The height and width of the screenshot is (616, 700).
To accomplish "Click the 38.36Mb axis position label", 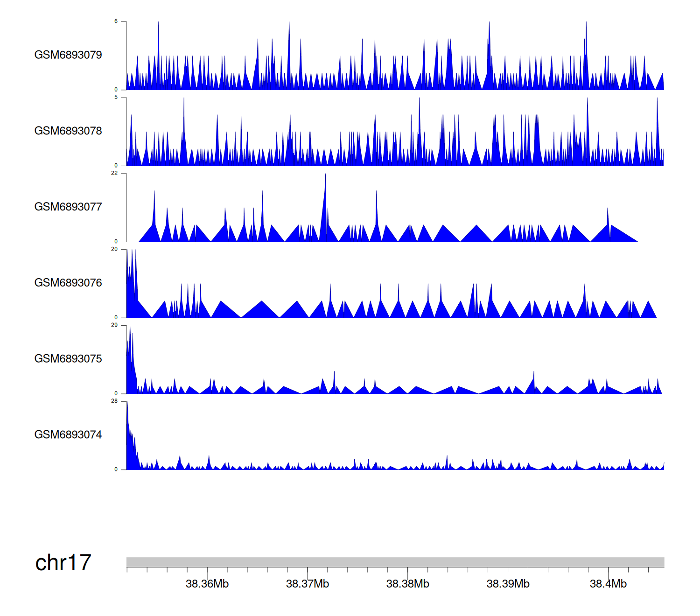I will tap(207, 584).
